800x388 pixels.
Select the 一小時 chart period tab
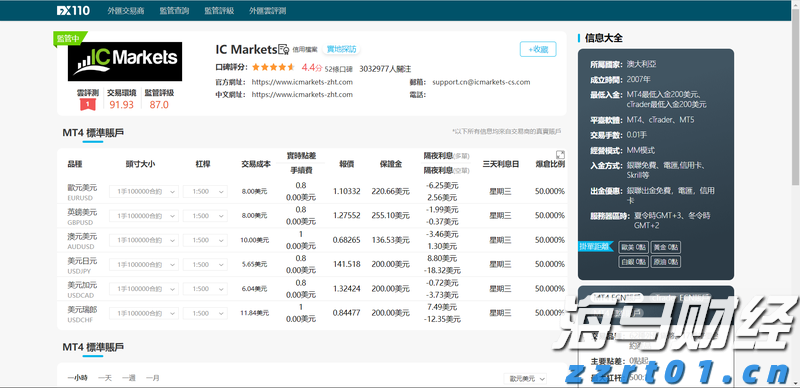(x=77, y=378)
